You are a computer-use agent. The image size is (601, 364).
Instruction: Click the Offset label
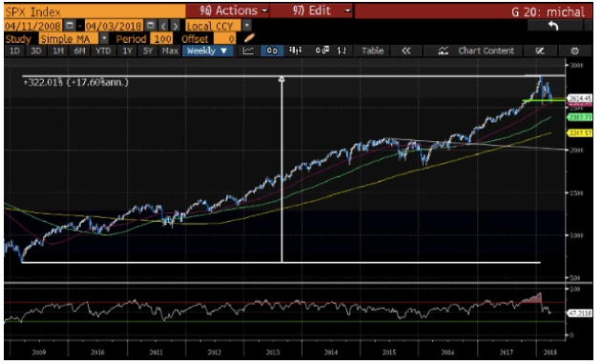click(x=195, y=39)
